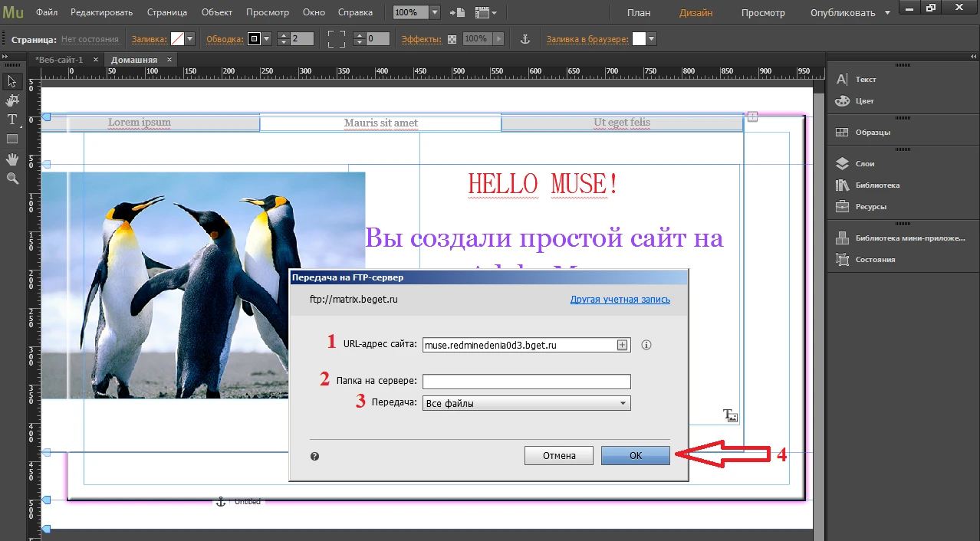Click the help question mark in dialog
980x541 pixels.
314,456
